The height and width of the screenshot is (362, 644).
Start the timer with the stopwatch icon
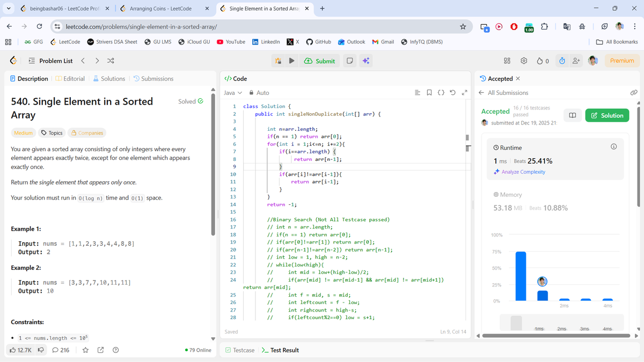coord(561,61)
